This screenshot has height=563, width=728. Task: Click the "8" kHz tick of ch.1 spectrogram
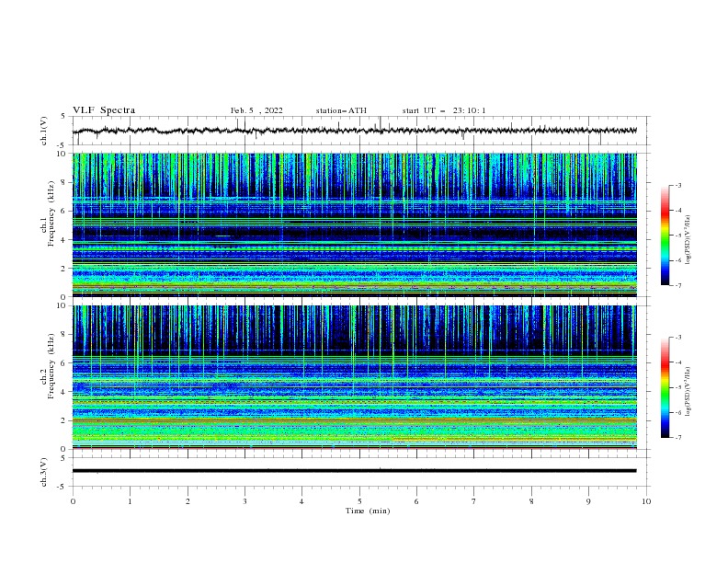[x=64, y=182]
